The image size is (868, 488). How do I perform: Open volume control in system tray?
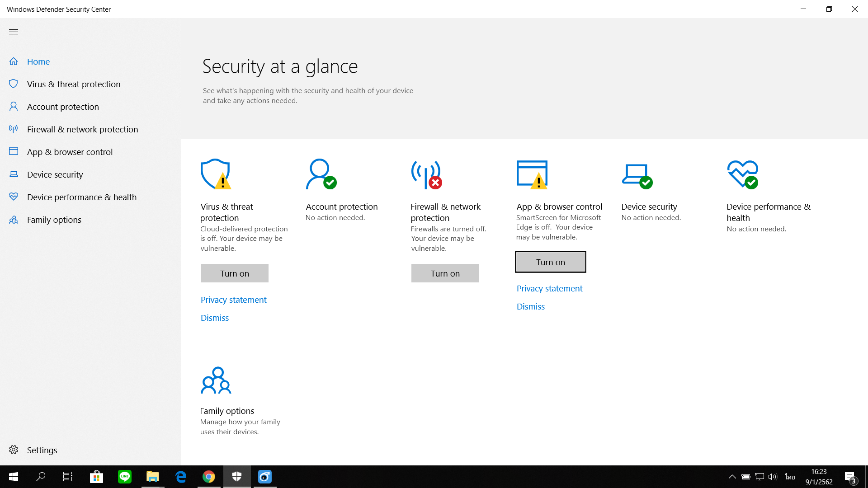point(773,476)
